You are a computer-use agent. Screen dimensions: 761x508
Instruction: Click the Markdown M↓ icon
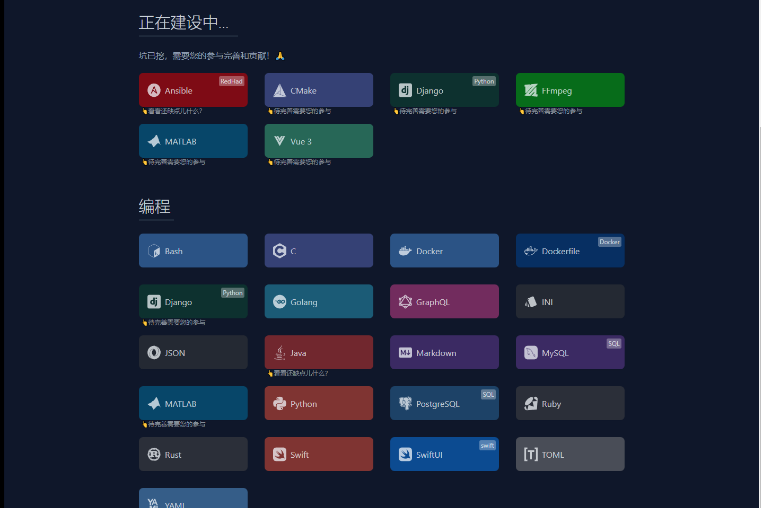[x=405, y=353]
